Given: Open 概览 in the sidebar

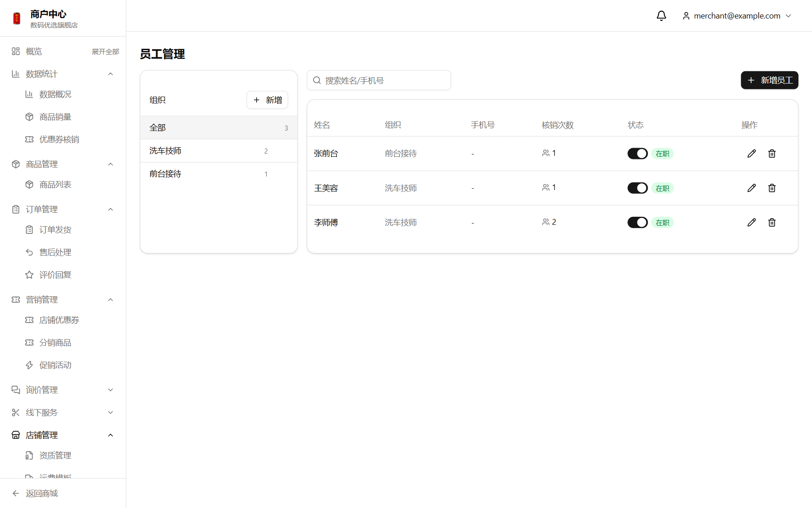Looking at the screenshot, I should click(x=34, y=51).
